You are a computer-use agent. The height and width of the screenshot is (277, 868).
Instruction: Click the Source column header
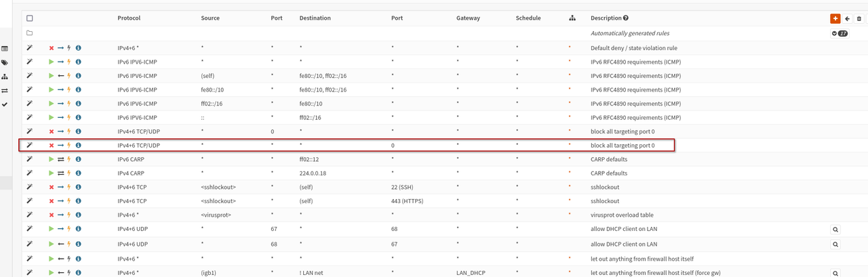click(210, 18)
